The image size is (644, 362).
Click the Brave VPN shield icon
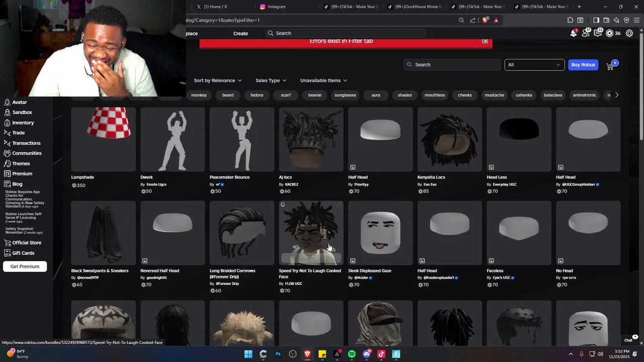626,20
